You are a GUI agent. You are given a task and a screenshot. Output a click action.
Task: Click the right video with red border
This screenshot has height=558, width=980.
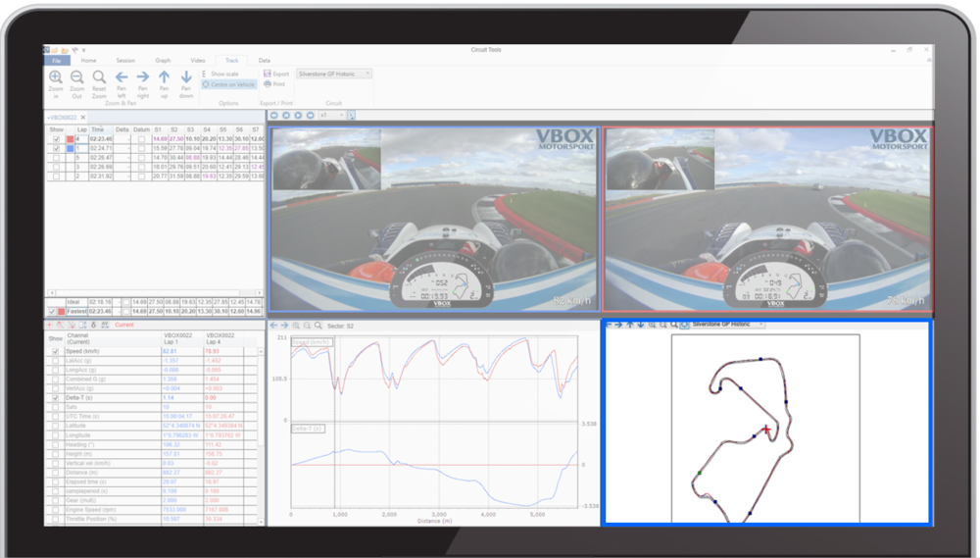(x=768, y=219)
